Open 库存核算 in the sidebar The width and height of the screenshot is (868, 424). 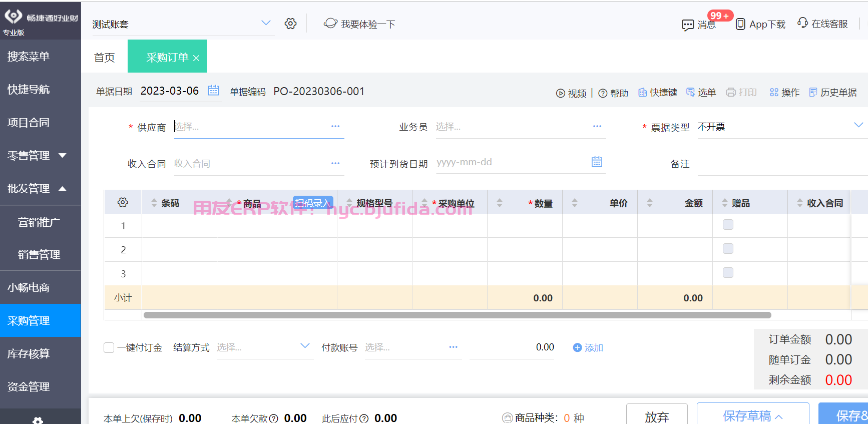(x=40, y=354)
